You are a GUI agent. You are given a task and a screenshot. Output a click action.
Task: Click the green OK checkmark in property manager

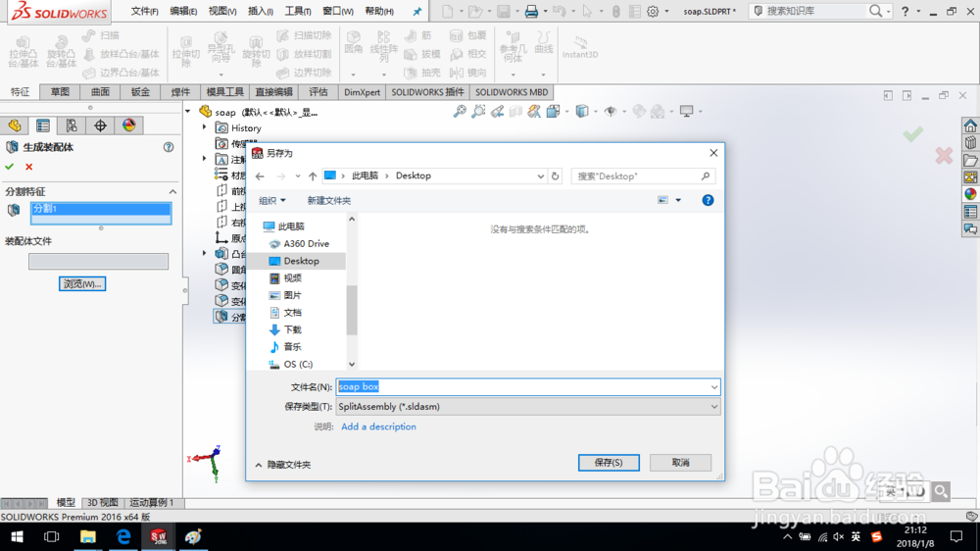tap(10, 167)
